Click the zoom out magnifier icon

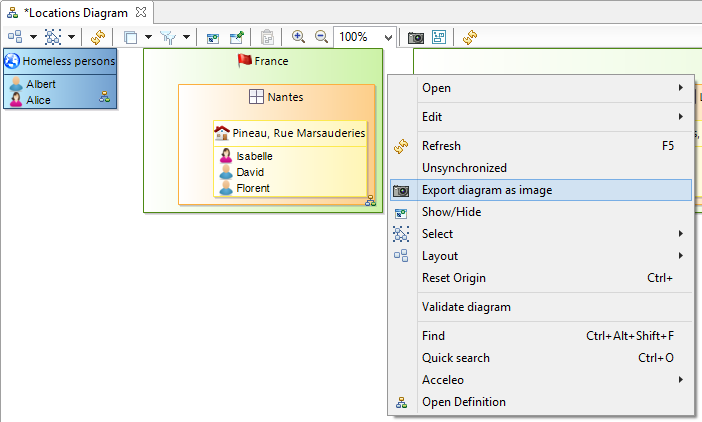pos(321,37)
